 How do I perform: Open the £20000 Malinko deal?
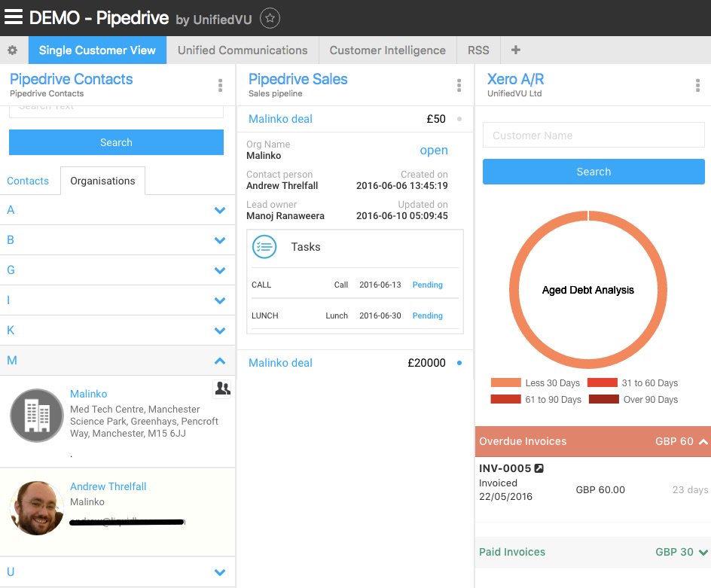[x=280, y=363]
